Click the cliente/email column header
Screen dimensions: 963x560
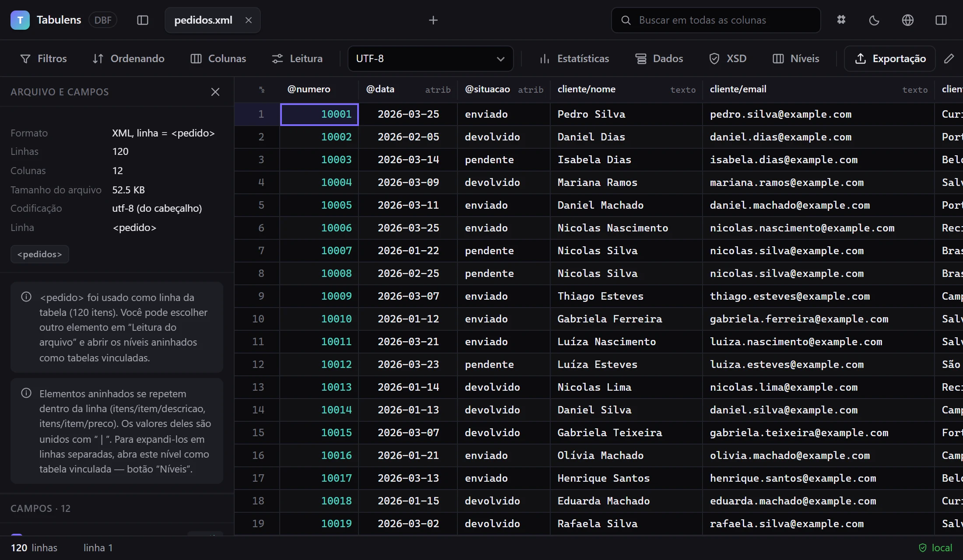pyautogui.click(x=819, y=89)
